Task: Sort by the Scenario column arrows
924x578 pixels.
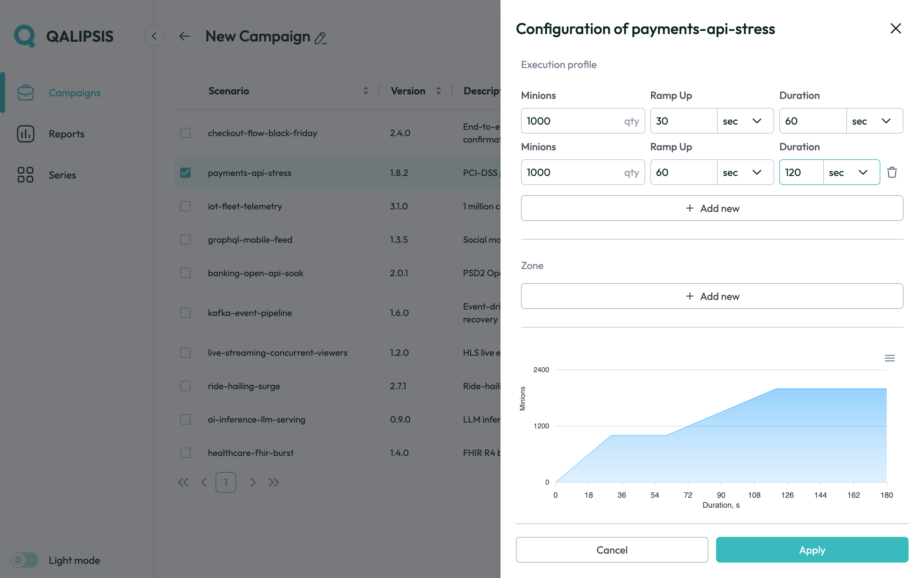Action: 366,91
